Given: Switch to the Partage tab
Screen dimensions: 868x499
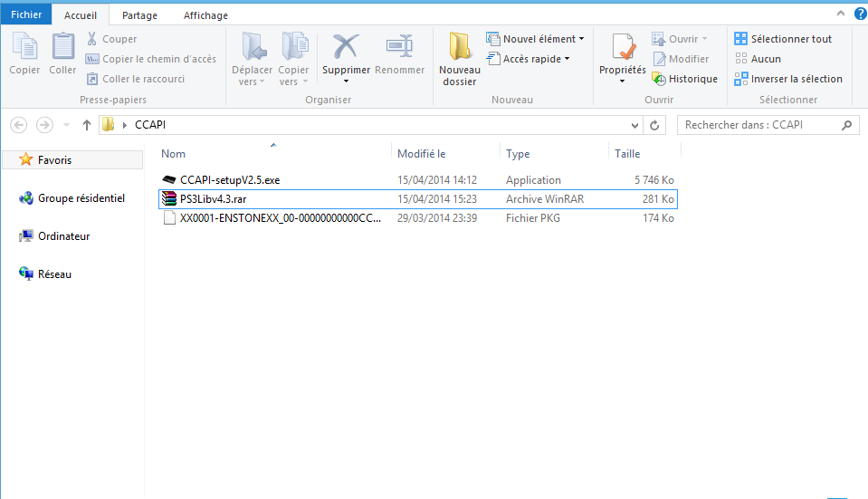Looking at the screenshot, I should [x=139, y=15].
